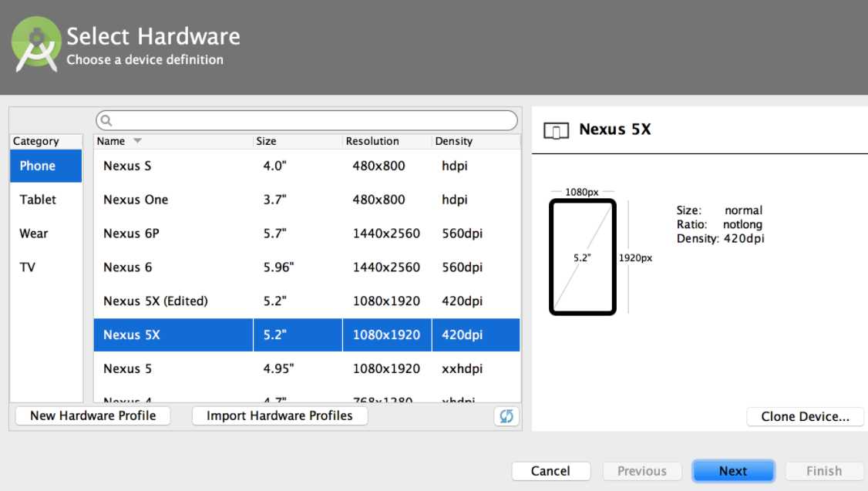The height and width of the screenshot is (491, 868).
Task: Click the search magnifier icon
Action: click(106, 120)
